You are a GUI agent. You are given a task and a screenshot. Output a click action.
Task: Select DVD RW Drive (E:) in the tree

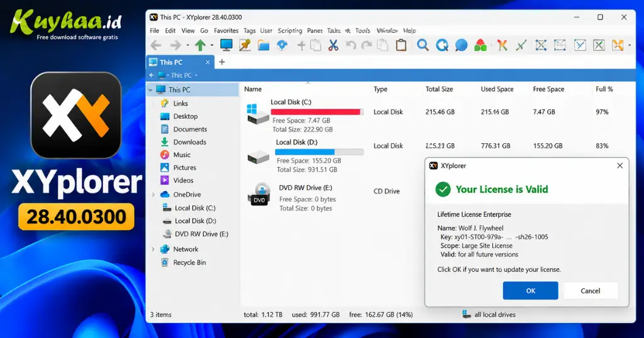[201, 234]
